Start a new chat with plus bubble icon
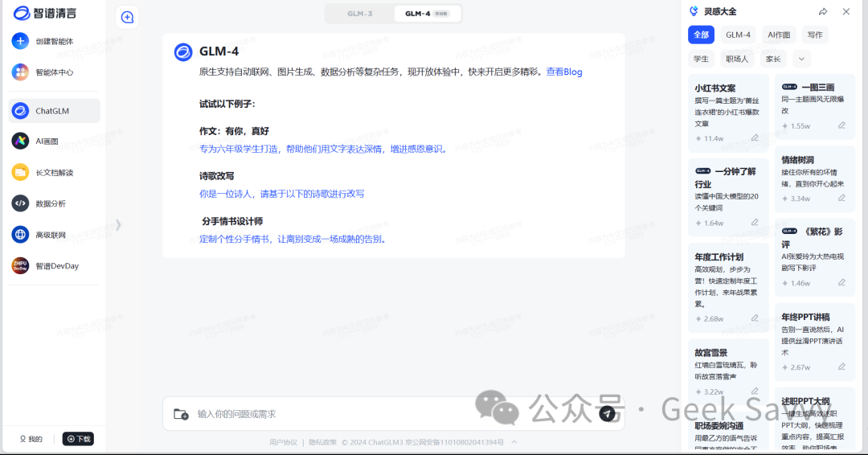 pyautogui.click(x=127, y=17)
